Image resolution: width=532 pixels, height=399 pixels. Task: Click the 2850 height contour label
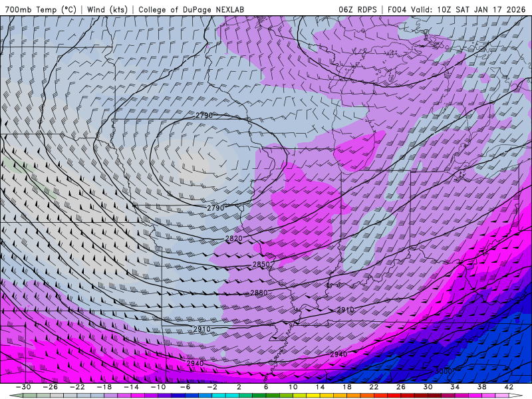point(261,264)
